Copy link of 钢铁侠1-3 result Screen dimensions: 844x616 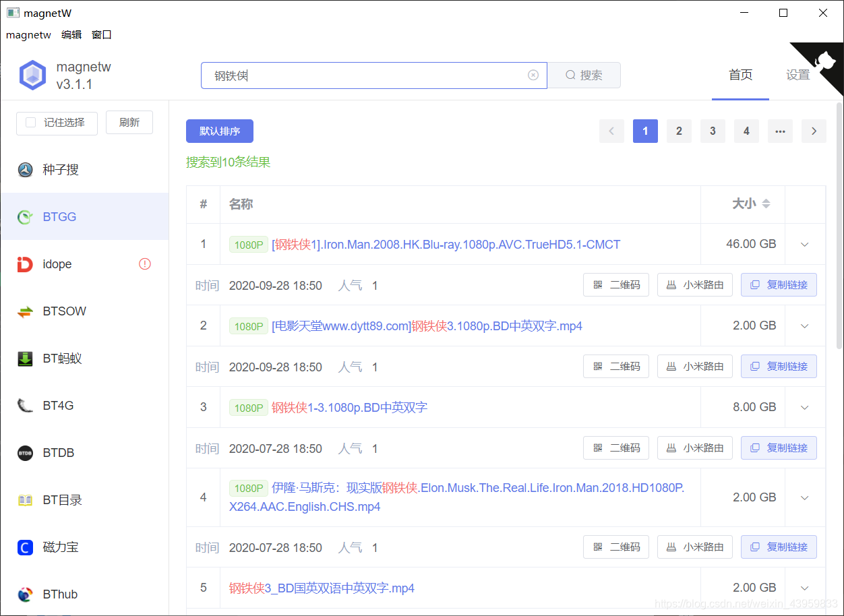pos(779,448)
